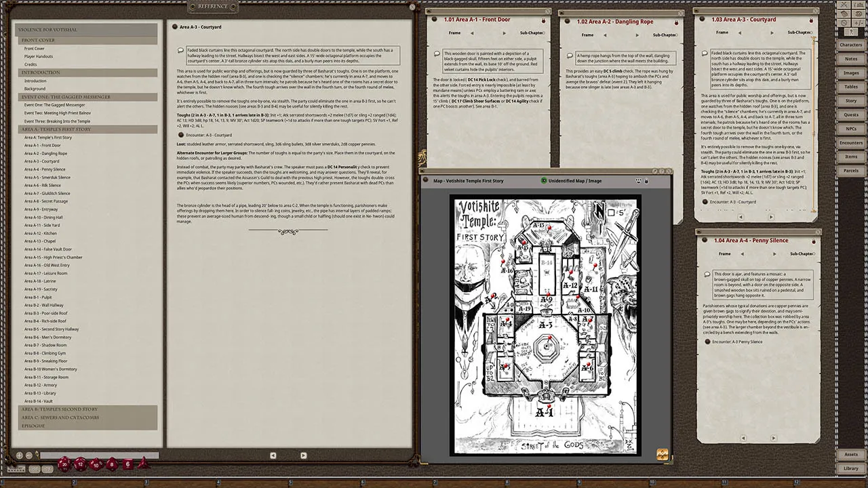The image size is (868, 488).
Task: Click the speech bubble icon in reference Courtyard text
Action: pyautogui.click(x=180, y=50)
